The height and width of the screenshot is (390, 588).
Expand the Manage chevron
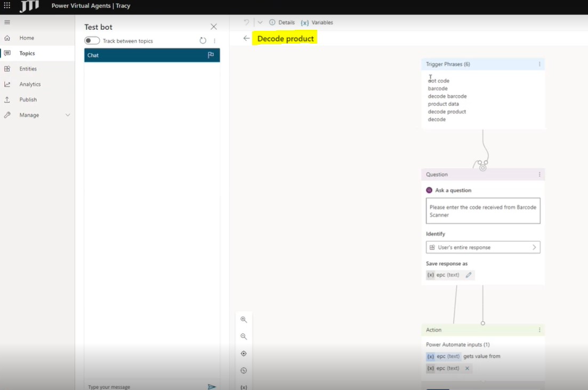[x=68, y=115]
